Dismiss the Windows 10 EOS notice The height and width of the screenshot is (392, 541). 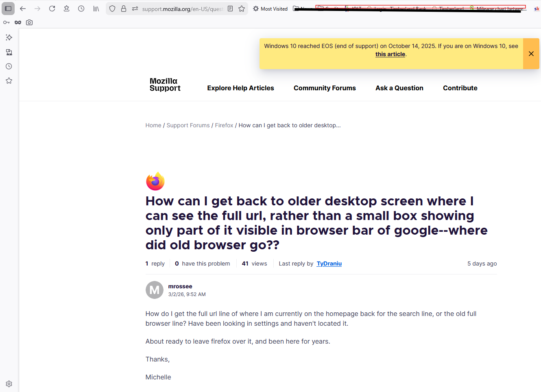[x=531, y=54]
